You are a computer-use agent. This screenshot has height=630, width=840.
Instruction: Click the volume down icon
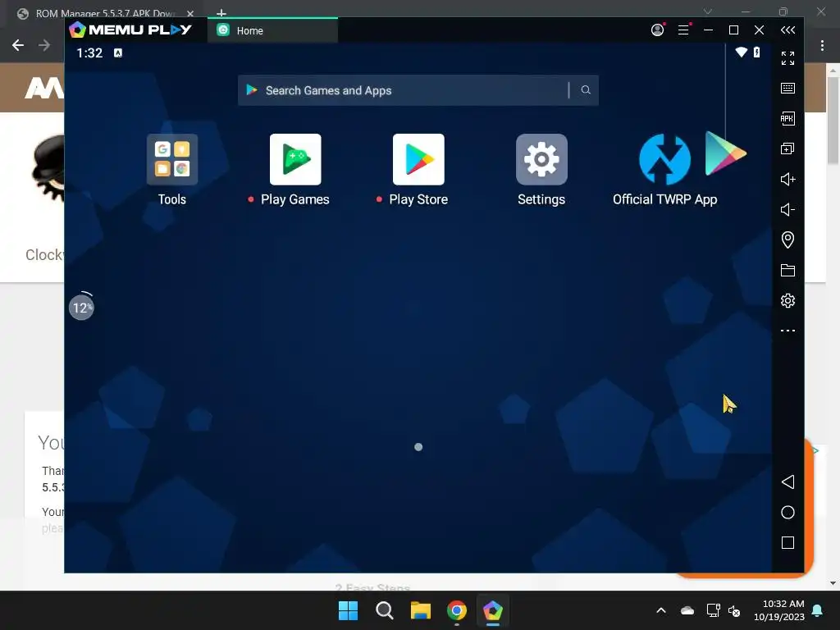[787, 209]
